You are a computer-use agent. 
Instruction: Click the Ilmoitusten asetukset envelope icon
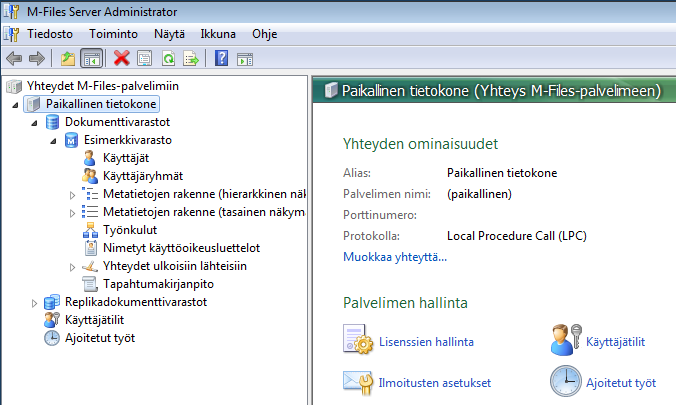pos(358,382)
